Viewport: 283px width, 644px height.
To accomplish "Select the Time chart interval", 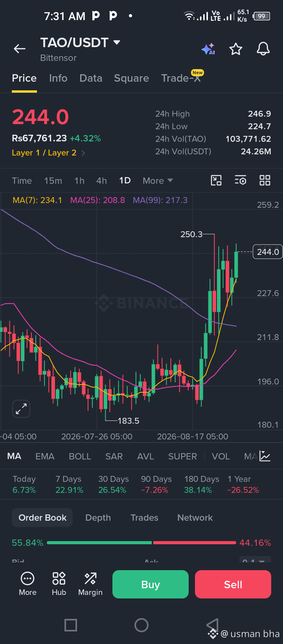I will click(x=22, y=181).
